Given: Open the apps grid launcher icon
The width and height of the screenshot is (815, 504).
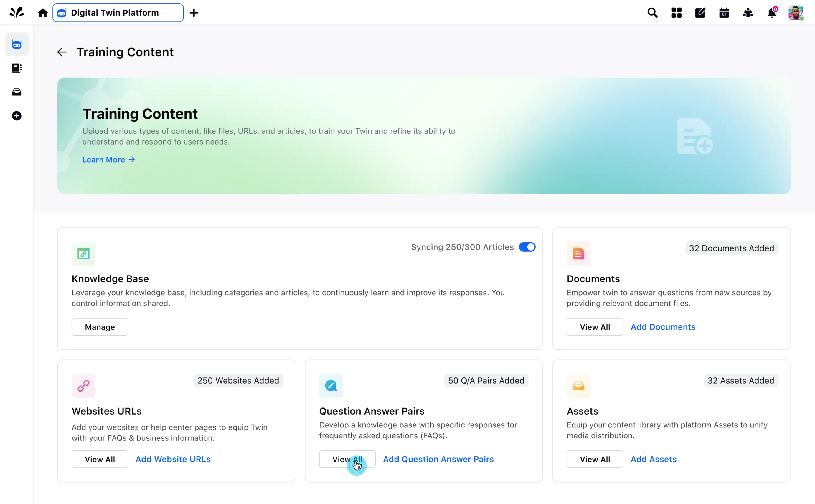Looking at the screenshot, I should (676, 13).
